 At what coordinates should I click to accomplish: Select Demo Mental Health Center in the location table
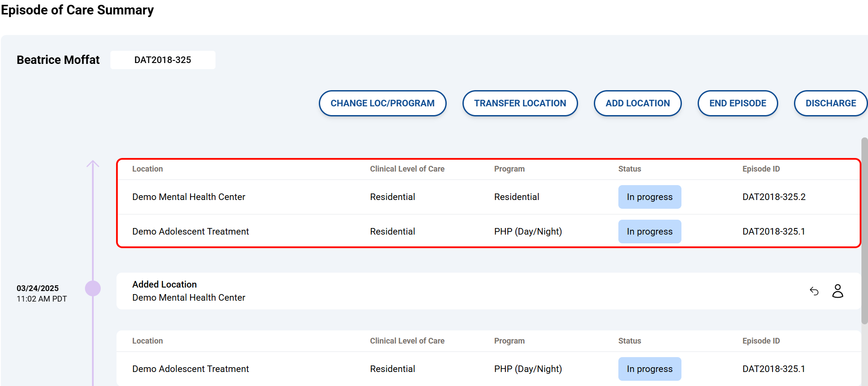[189, 197]
